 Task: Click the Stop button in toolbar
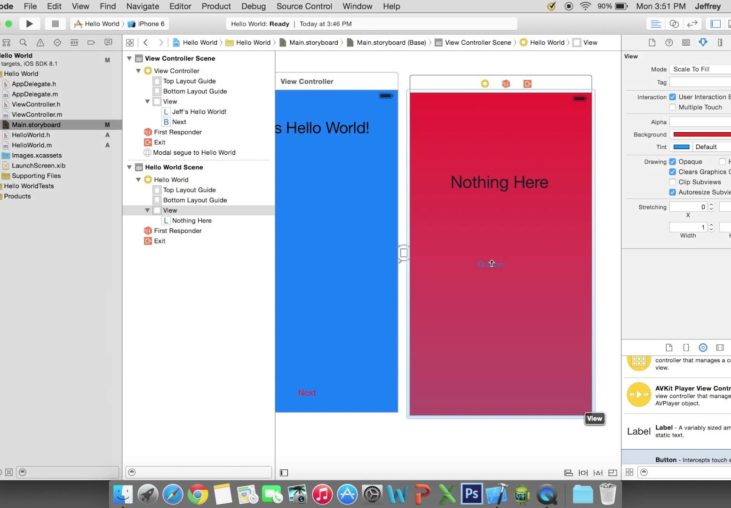tap(54, 23)
